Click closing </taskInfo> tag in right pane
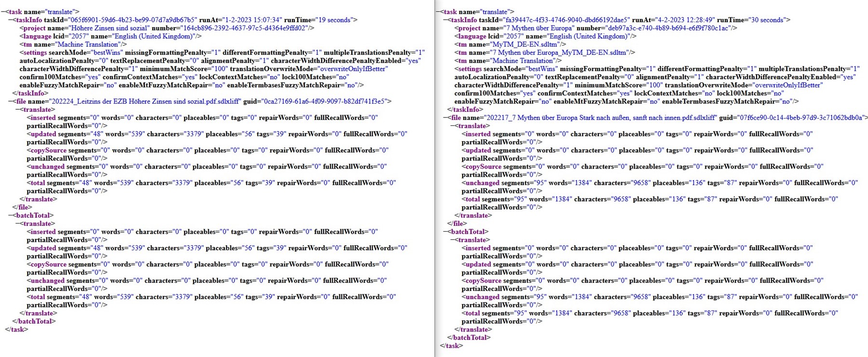Screen dimensions: 868x357 [466, 109]
